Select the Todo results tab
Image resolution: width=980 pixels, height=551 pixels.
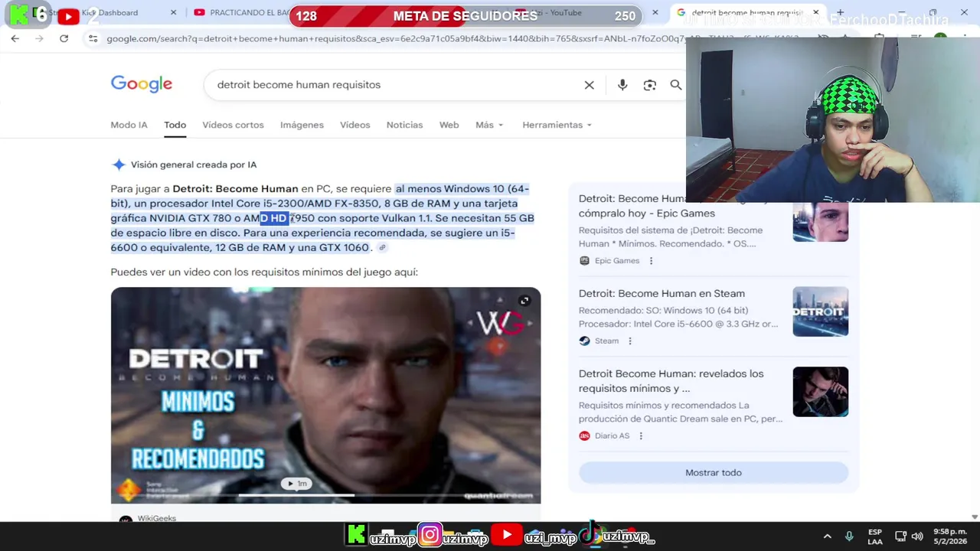pyautogui.click(x=175, y=125)
